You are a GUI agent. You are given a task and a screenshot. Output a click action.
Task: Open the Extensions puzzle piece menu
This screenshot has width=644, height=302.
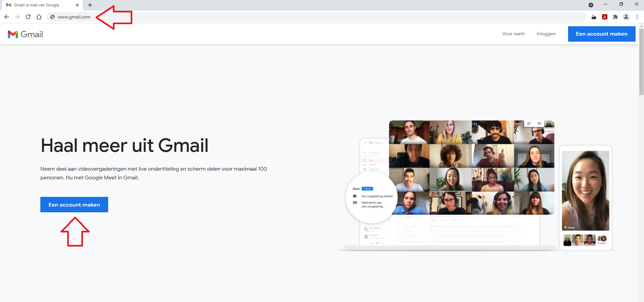point(615,17)
